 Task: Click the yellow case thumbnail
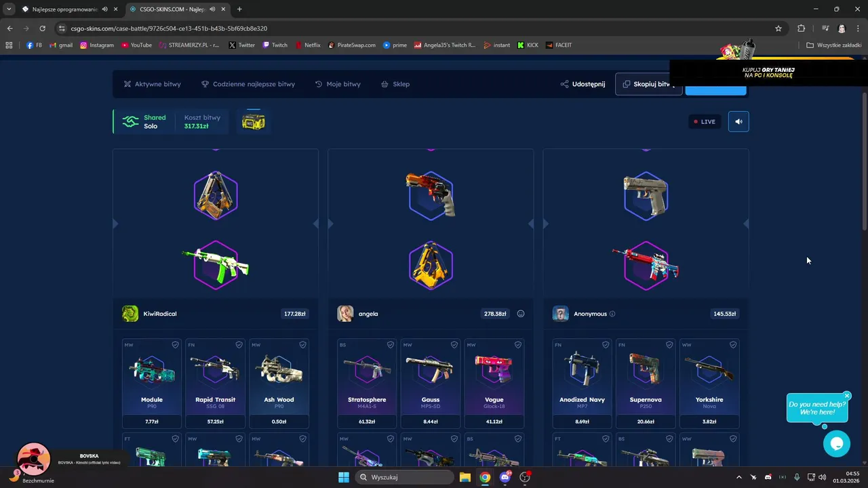pos(254,122)
